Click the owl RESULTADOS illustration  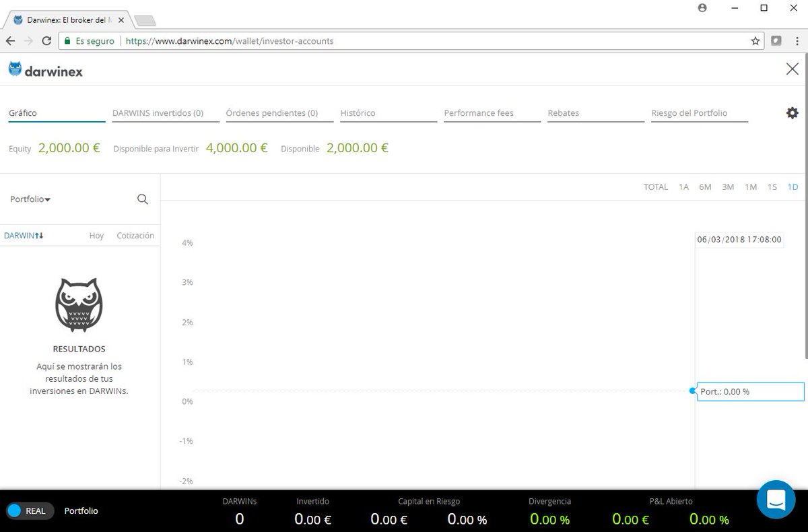pyautogui.click(x=79, y=305)
